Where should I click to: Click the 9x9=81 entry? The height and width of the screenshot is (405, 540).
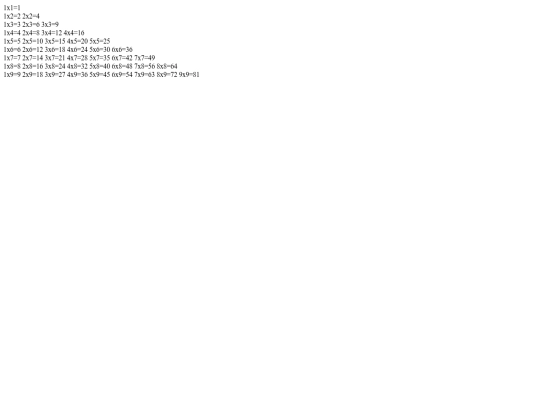coord(189,75)
